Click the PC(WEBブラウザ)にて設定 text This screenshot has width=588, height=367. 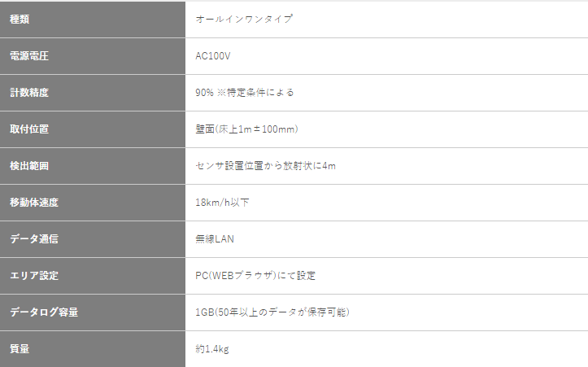click(255, 276)
